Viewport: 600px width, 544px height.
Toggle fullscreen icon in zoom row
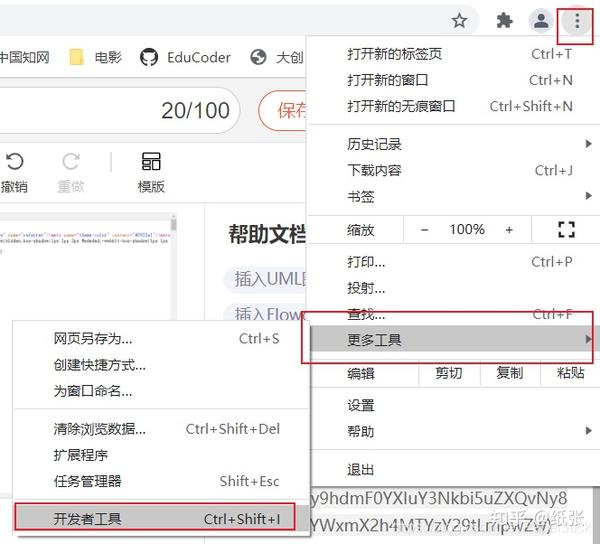click(566, 230)
